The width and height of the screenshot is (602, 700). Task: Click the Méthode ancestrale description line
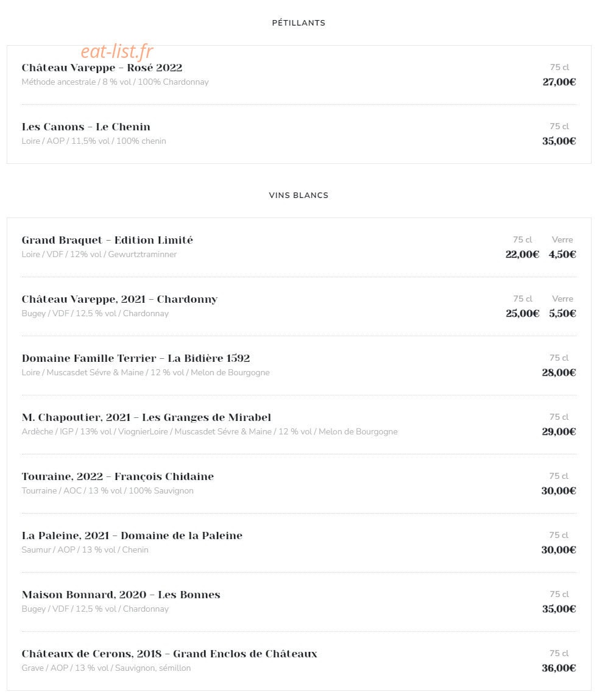coord(115,82)
